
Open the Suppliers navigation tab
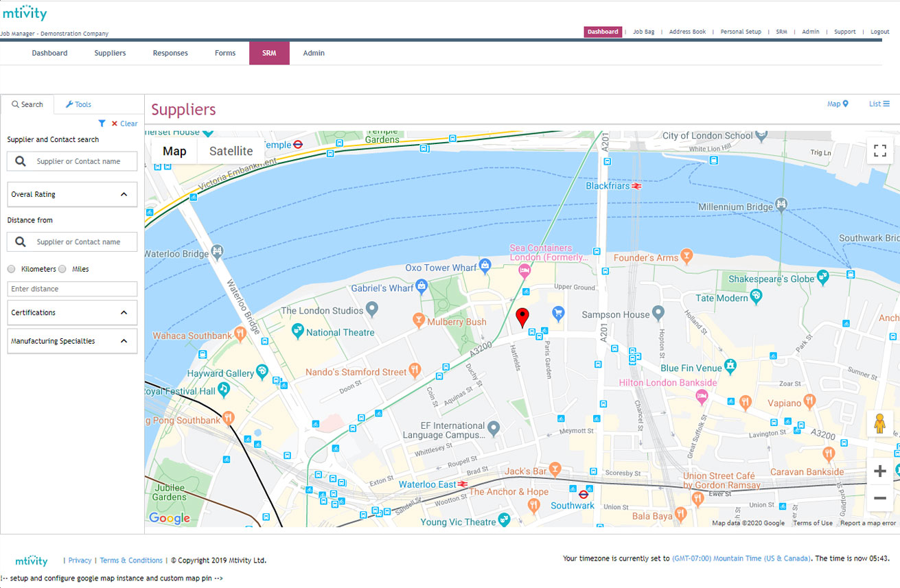coord(110,53)
